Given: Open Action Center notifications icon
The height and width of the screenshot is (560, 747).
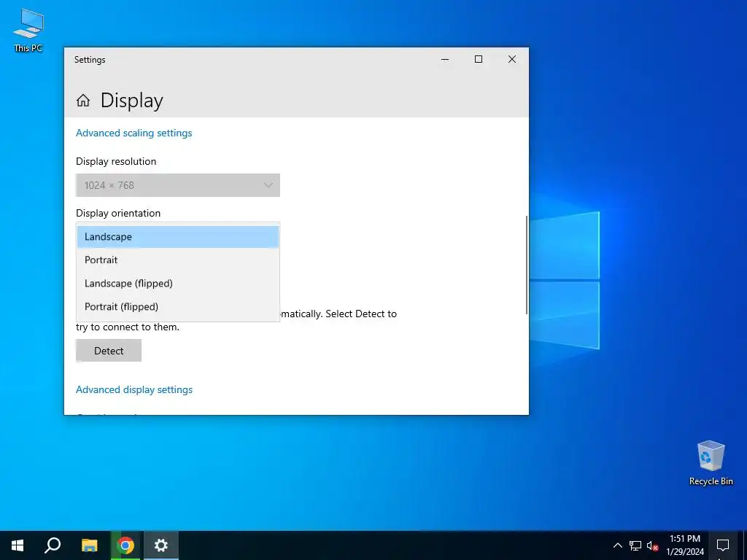Looking at the screenshot, I should 723,545.
